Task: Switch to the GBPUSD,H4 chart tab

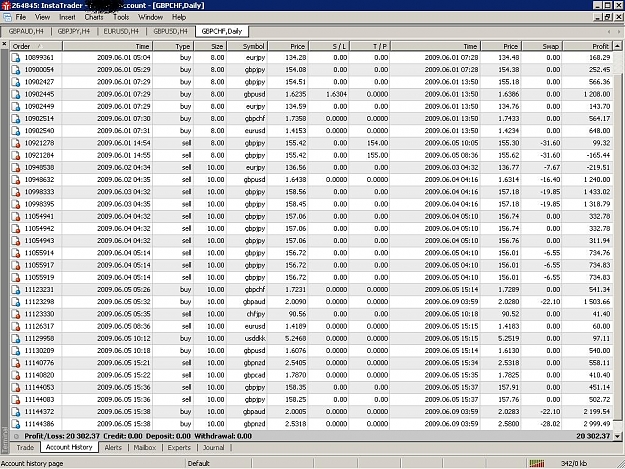Action: pos(170,31)
